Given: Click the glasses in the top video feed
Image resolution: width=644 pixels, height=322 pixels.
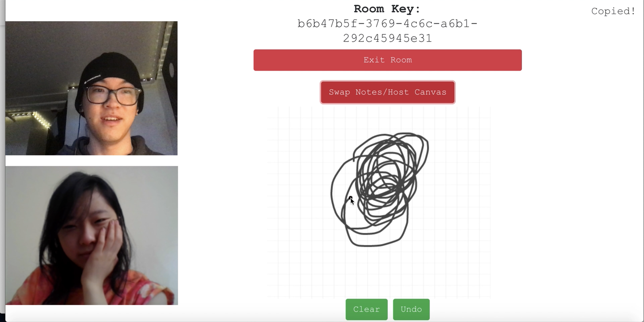Looking at the screenshot, I should 112,95.
